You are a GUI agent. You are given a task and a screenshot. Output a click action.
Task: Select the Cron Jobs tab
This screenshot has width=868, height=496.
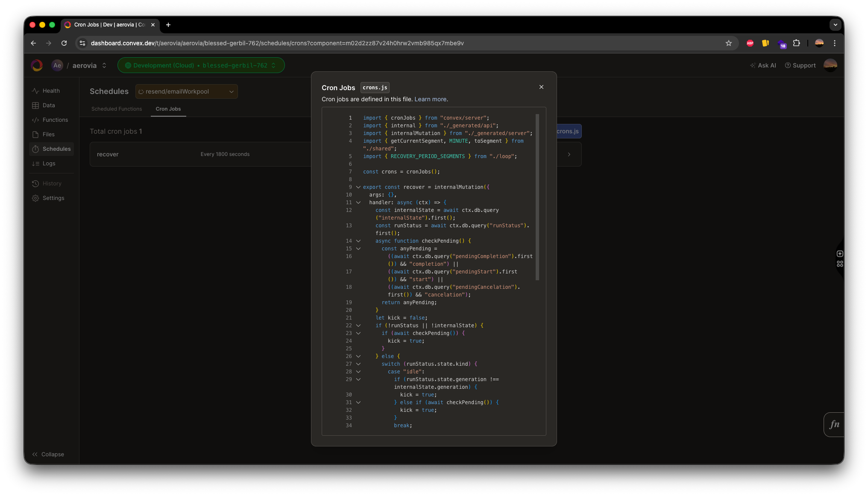pyautogui.click(x=168, y=109)
